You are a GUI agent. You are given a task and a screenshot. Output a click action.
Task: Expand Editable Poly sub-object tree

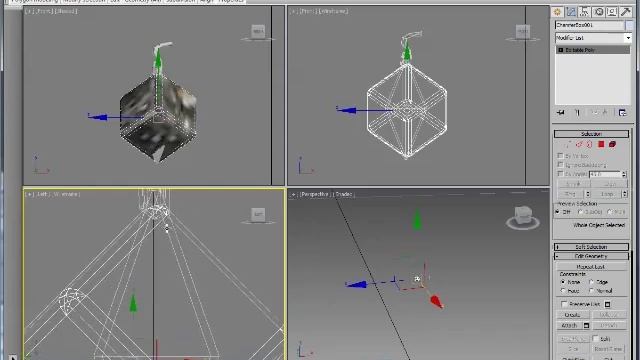coord(560,50)
